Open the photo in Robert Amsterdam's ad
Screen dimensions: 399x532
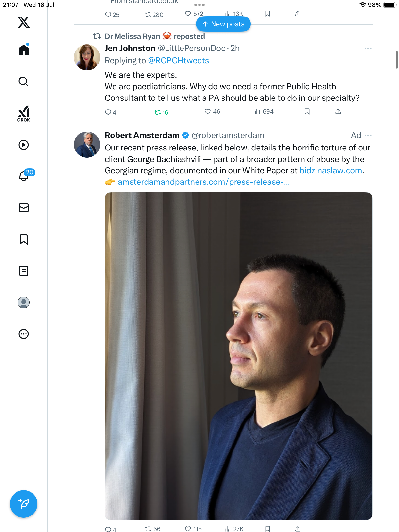(x=238, y=356)
